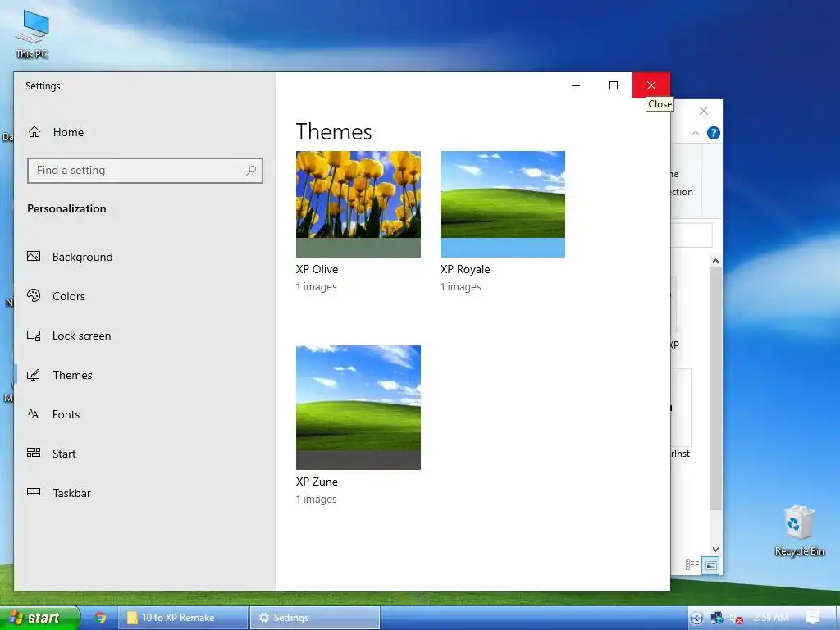The height and width of the screenshot is (630, 840).
Task: Select the Lock screen icon
Action: click(x=34, y=336)
